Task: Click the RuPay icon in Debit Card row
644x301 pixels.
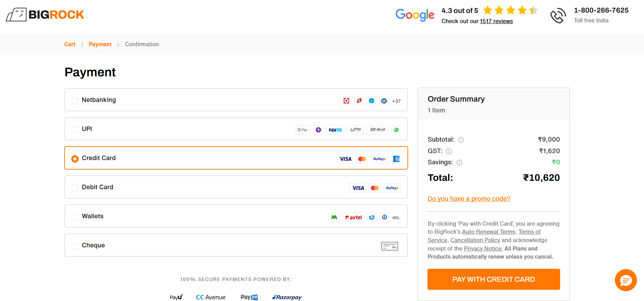Action: coord(392,188)
